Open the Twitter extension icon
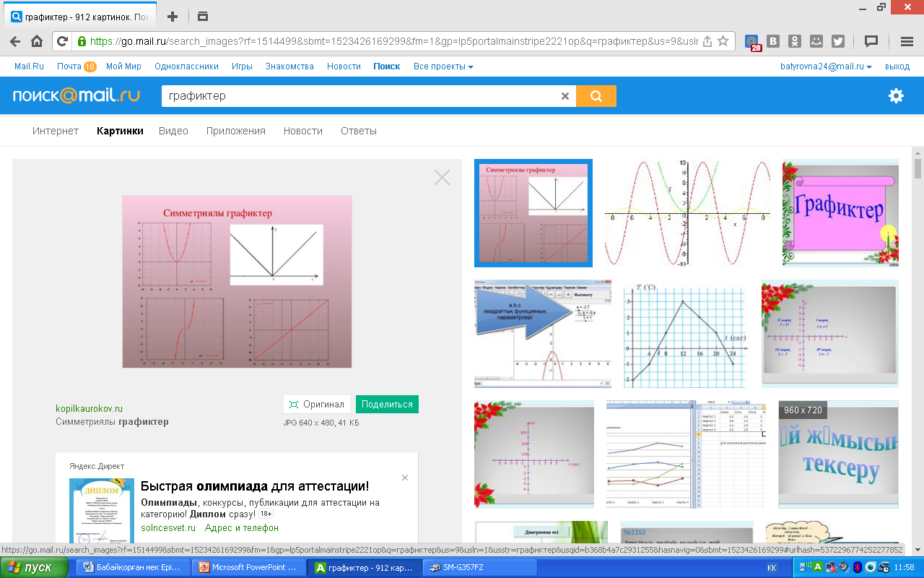The image size is (924, 578). [x=838, y=41]
